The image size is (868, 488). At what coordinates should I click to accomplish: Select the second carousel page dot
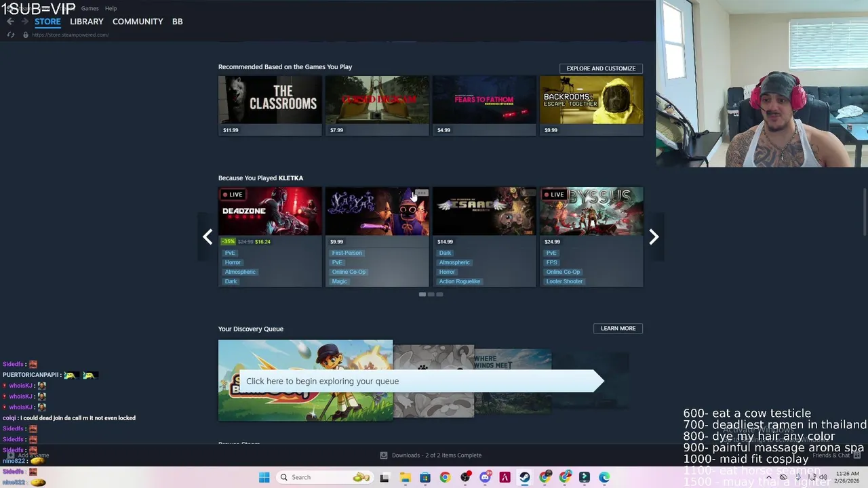pos(431,294)
